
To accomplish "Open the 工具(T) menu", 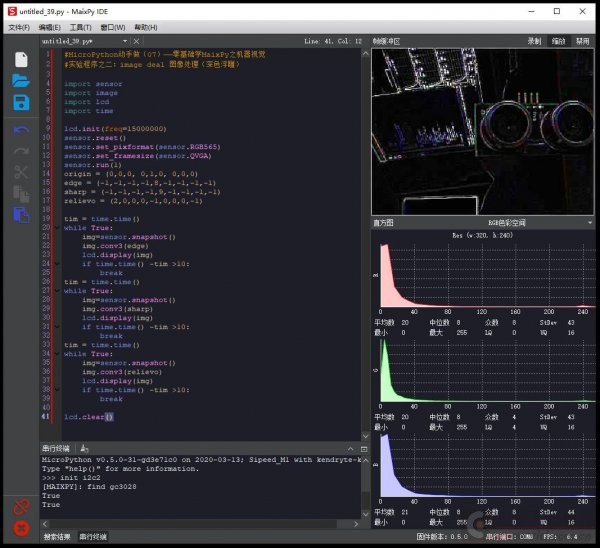I will (x=80, y=27).
